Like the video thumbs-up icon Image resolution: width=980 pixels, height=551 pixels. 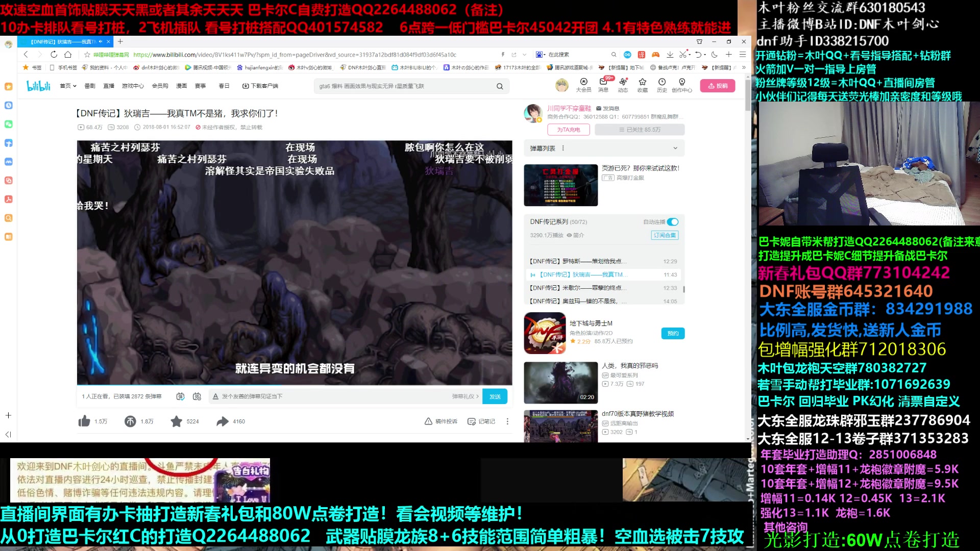84,421
